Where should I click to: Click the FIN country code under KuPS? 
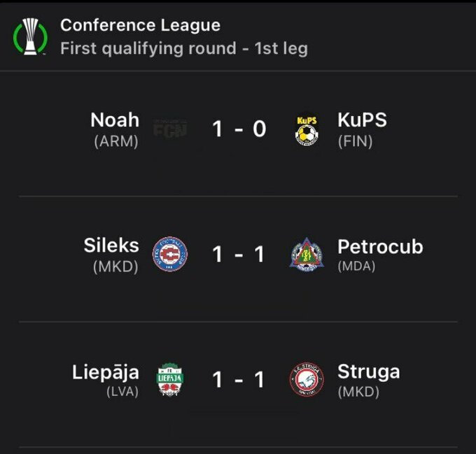[355, 141]
